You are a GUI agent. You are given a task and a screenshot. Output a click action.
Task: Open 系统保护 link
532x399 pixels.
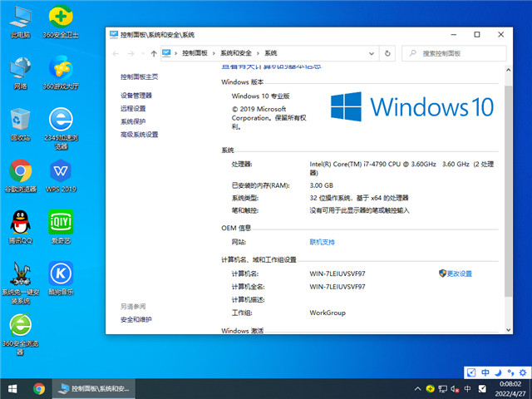[x=133, y=121]
